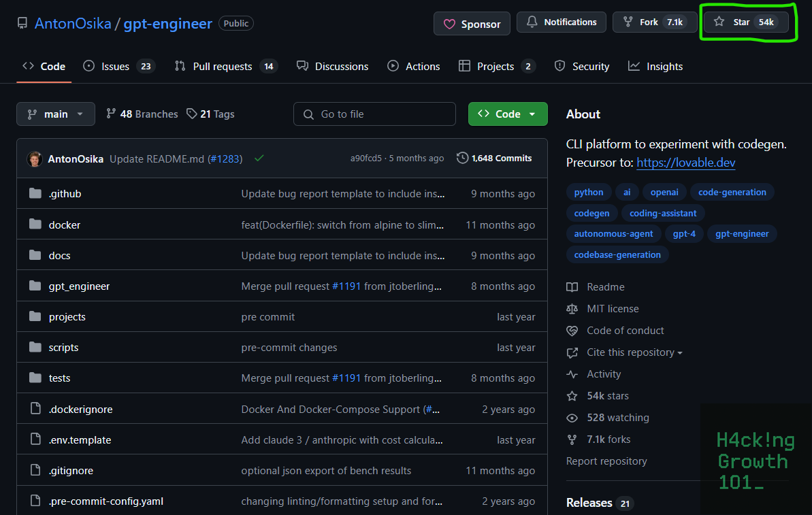Click the folder icon for .github

pyautogui.click(x=35, y=193)
